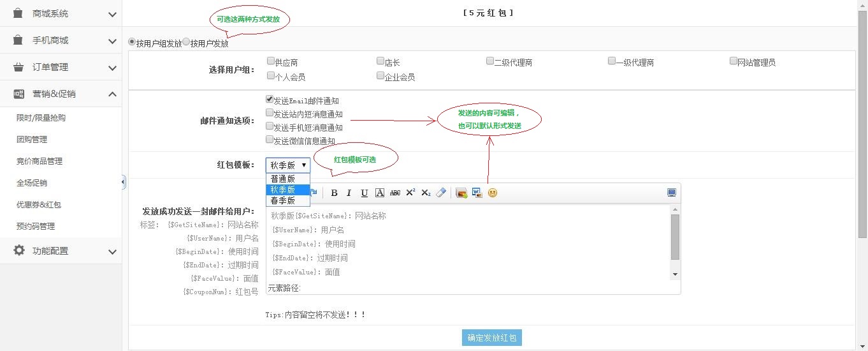Open 限时/限量抢购 menu item

point(41,118)
